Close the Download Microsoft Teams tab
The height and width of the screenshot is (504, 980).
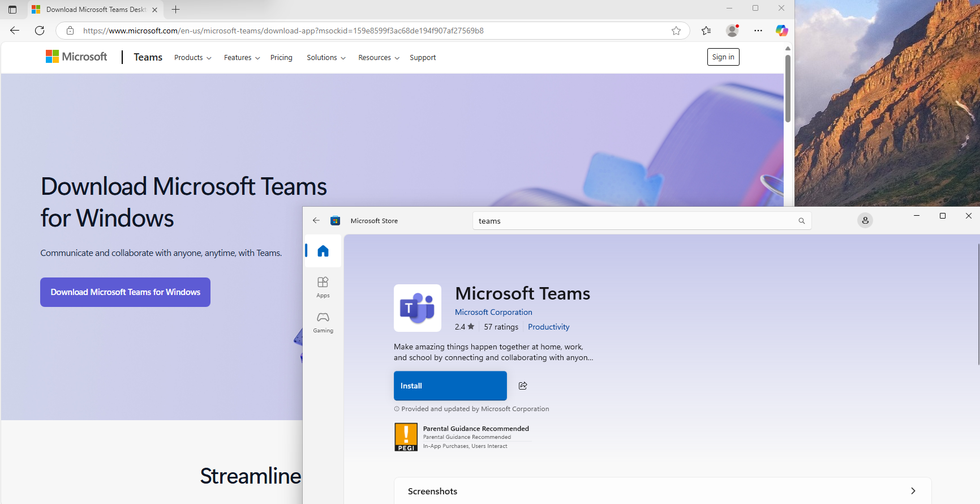pos(154,10)
